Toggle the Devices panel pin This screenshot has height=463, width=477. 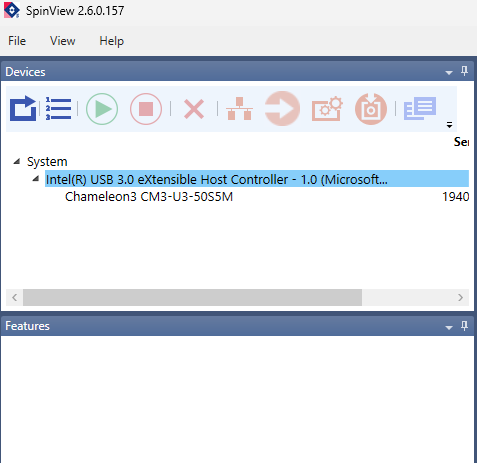[464, 71]
